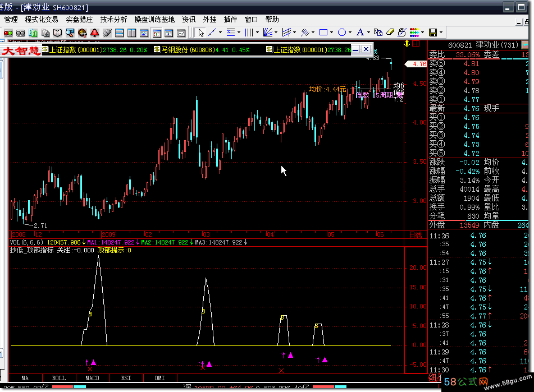The width and height of the screenshot is (534, 392).
Task: Click the VOL(6,6,6) indicator label
Action: click(x=26, y=242)
